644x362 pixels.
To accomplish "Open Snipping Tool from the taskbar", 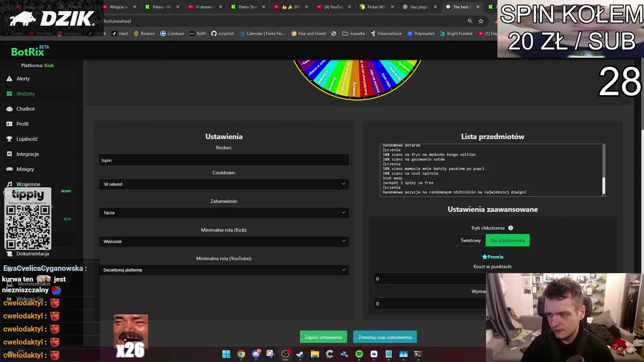I will [x=271, y=354].
